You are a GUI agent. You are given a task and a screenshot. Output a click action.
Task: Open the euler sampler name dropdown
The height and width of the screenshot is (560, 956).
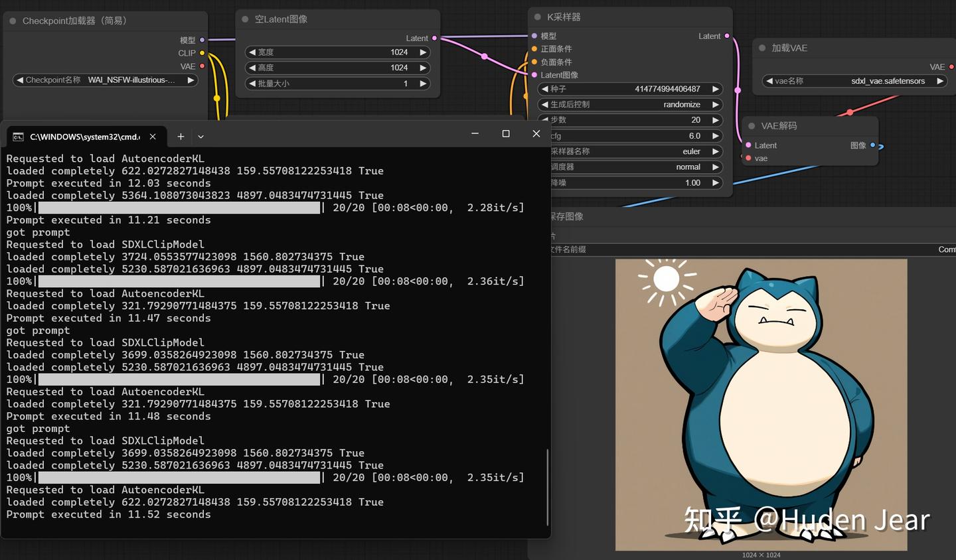click(630, 151)
